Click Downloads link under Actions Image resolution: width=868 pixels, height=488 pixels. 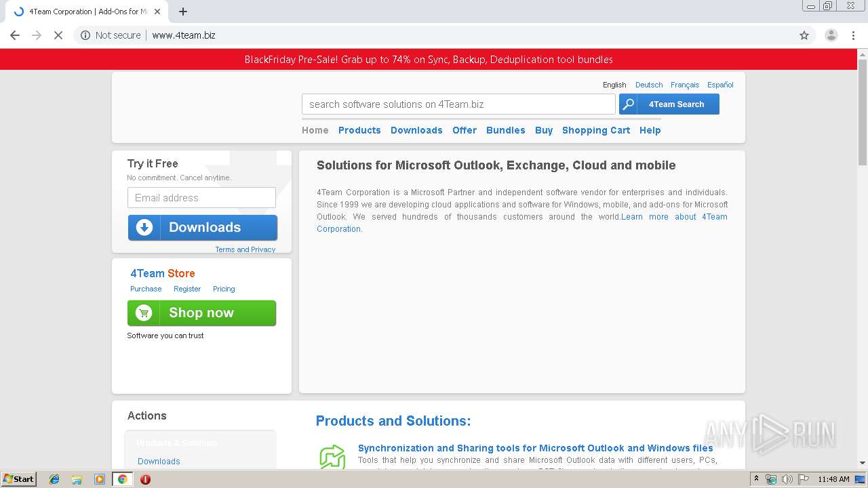[x=159, y=461]
